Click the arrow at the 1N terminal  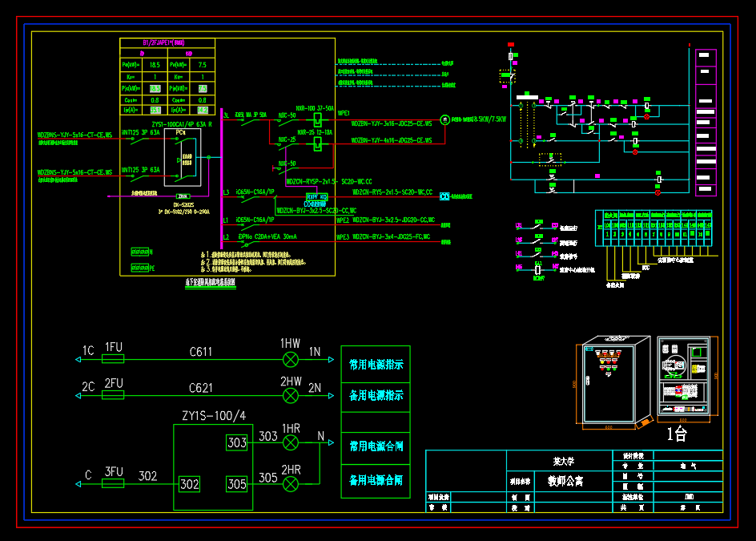coord(331,360)
